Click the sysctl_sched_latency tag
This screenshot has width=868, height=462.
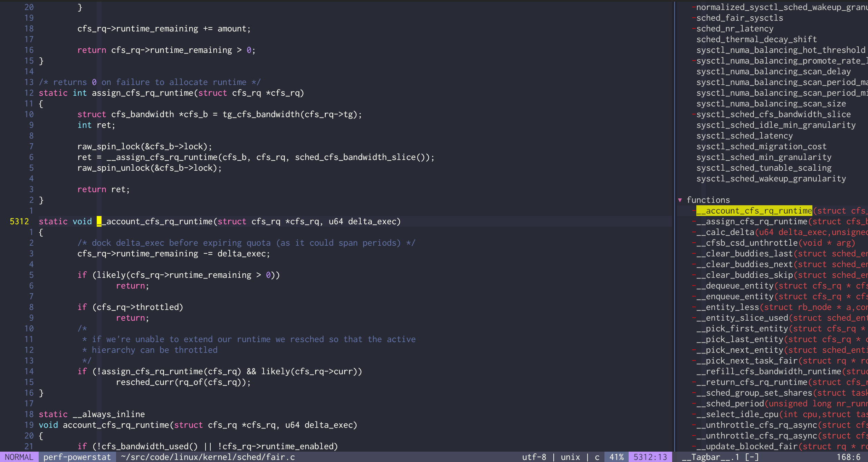click(x=744, y=136)
